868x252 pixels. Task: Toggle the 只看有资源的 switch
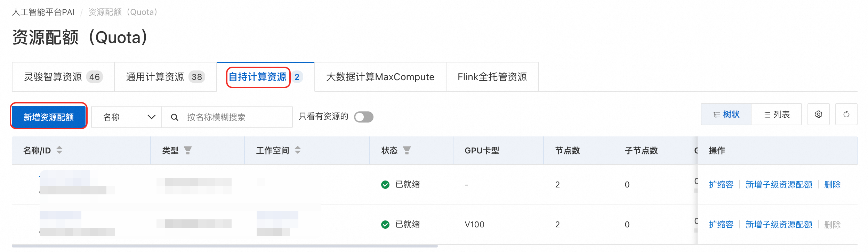[x=363, y=117]
